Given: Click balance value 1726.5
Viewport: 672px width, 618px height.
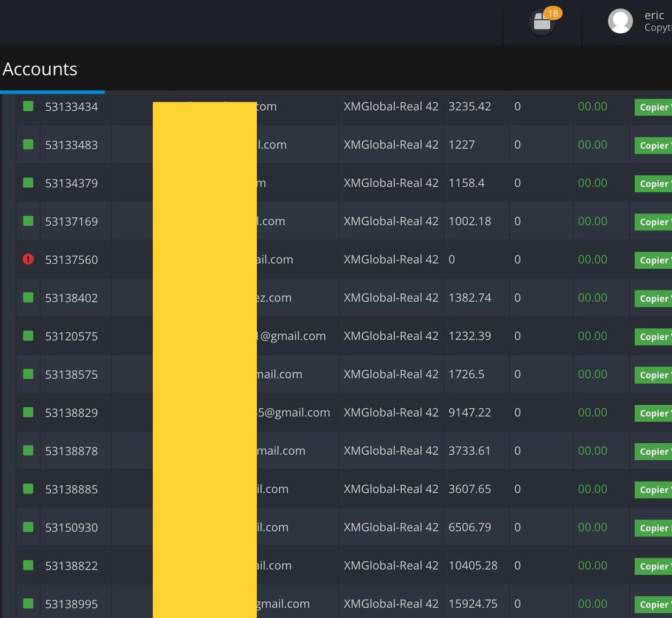Looking at the screenshot, I should tap(466, 374).
